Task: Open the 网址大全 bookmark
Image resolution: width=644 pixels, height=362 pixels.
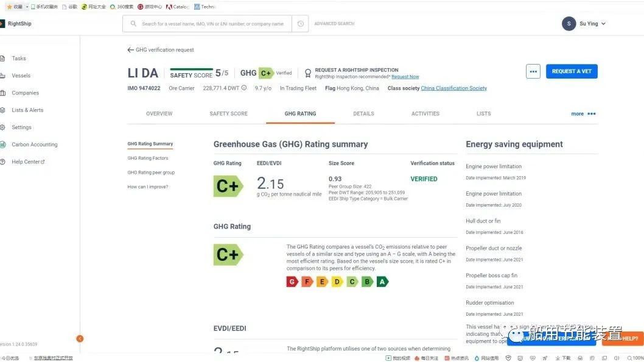Action: pyautogui.click(x=94, y=7)
